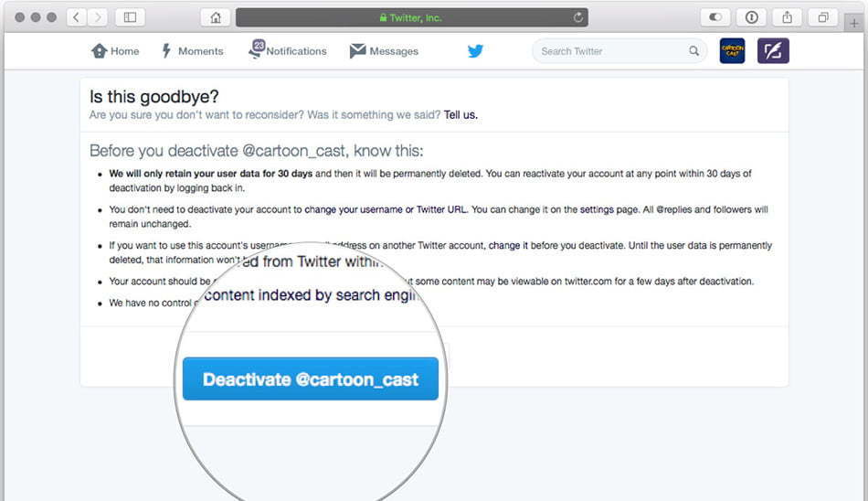Open the Messages tab
This screenshot has width=868, height=501.
384,51
